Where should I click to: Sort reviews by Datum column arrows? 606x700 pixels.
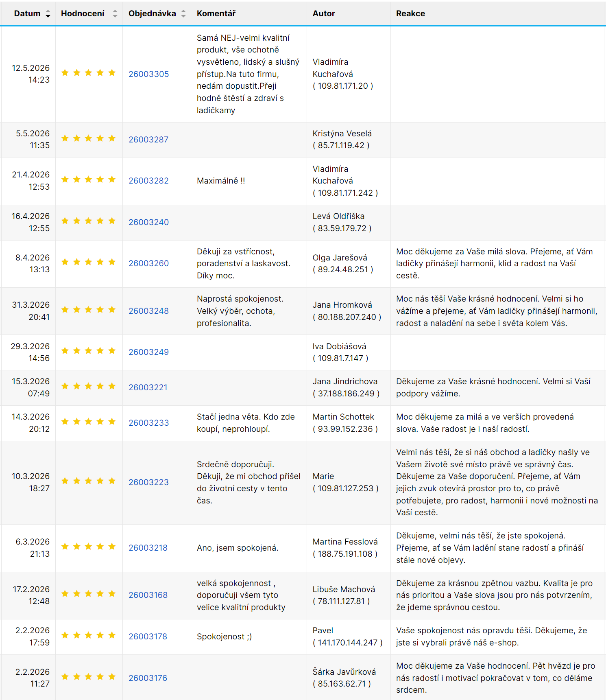pos(48,14)
